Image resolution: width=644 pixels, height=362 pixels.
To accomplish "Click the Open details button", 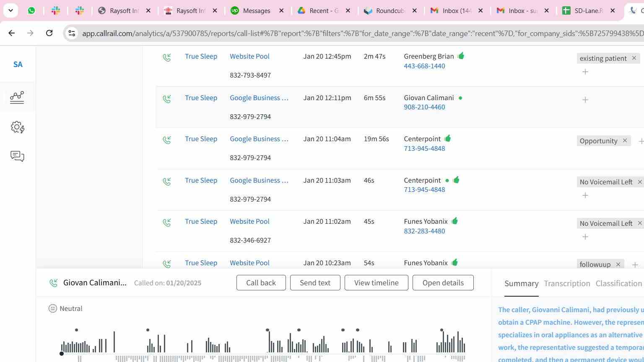I will [x=443, y=283].
